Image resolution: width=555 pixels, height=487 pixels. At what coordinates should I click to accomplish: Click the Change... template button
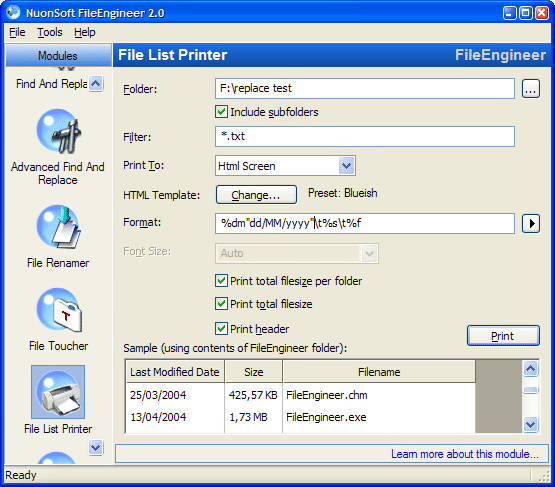click(x=256, y=195)
